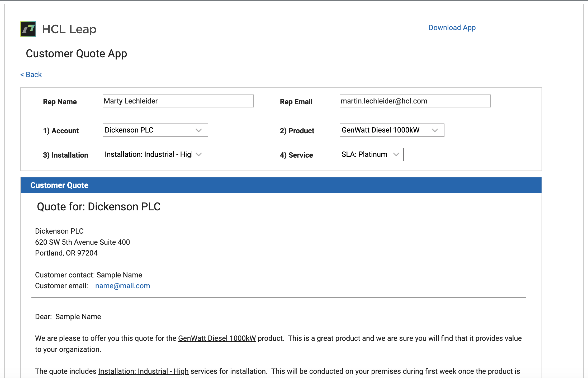Go back using the < Back link

point(31,75)
